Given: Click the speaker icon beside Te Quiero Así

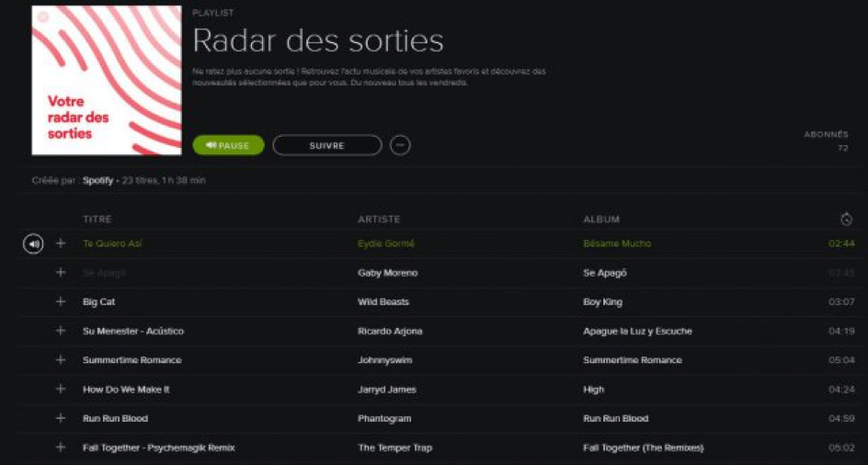Looking at the screenshot, I should pyautogui.click(x=33, y=244).
